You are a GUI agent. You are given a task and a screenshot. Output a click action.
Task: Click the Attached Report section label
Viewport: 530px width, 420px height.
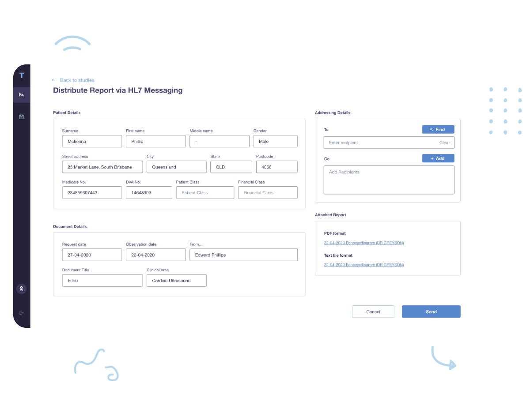click(330, 215)
